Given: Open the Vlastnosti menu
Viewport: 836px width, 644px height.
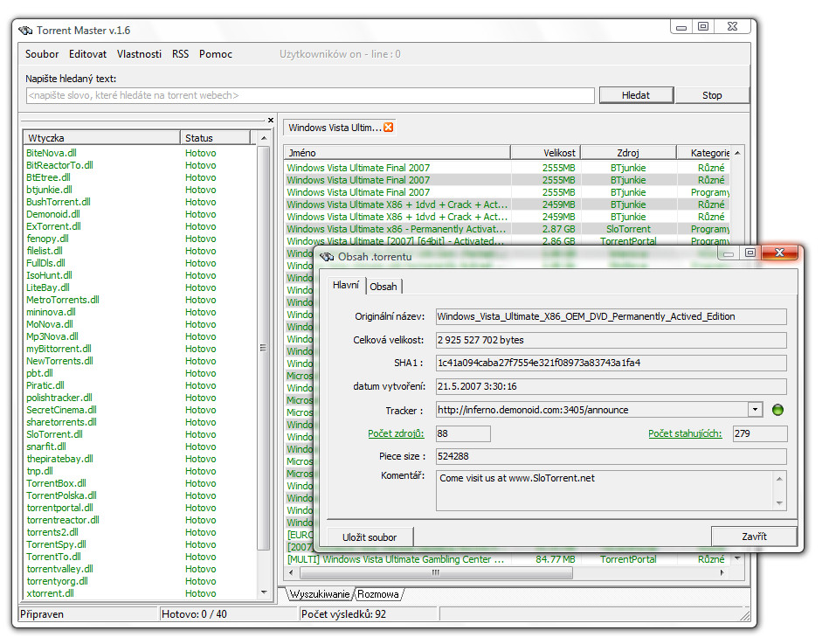Looking at the screenshot, I should 139,54.
